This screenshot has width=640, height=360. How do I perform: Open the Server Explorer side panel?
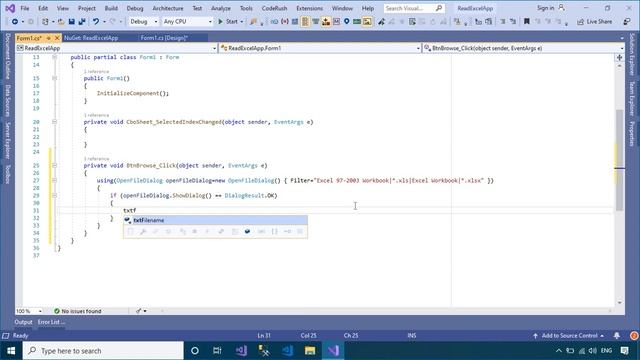tap(7, 140)
